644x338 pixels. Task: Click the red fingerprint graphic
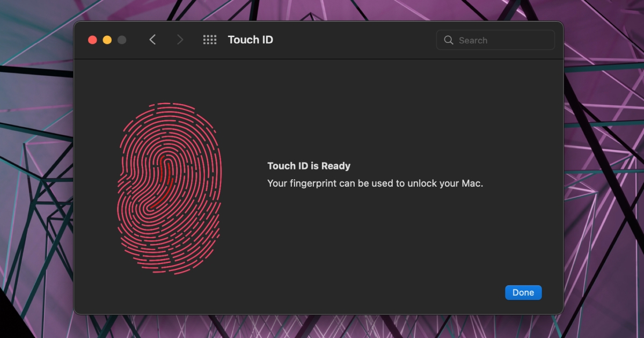point(169,188)
